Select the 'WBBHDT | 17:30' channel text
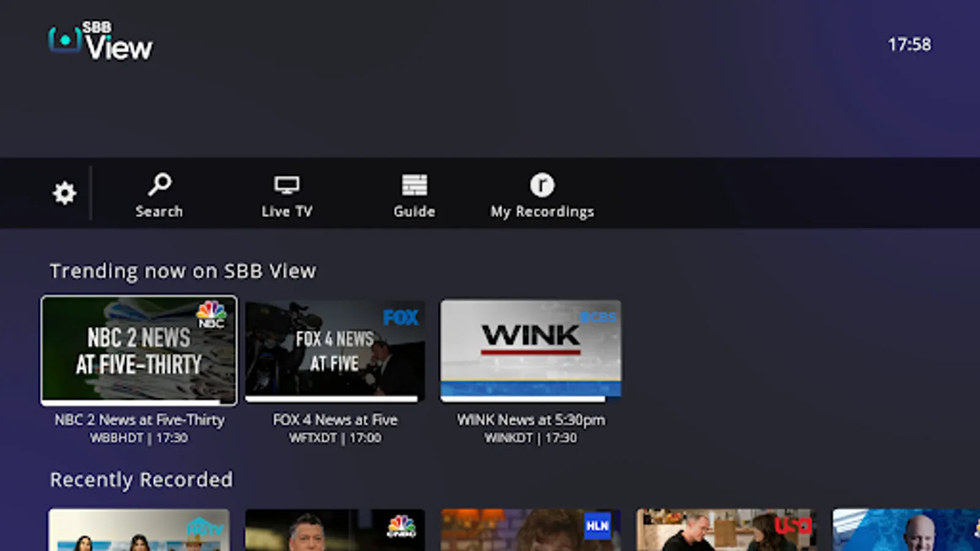Screen dimensions: 980x551 coord(139,438)
